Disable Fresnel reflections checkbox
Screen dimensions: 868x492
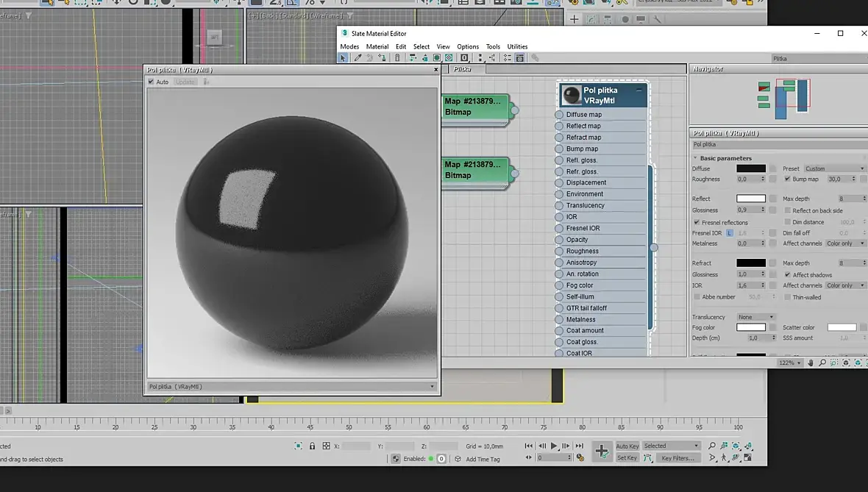(697, 222)
